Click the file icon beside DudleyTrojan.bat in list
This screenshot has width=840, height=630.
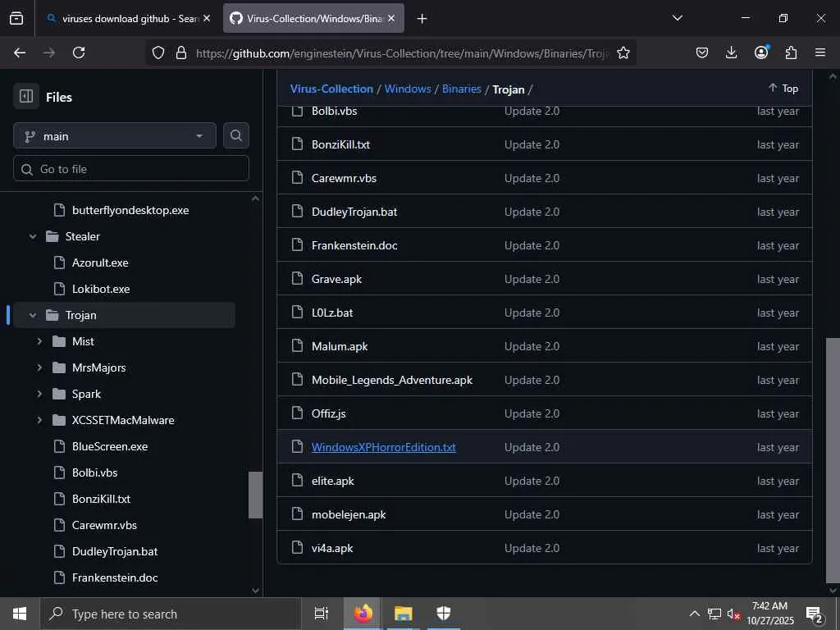[x=297, y=211]
